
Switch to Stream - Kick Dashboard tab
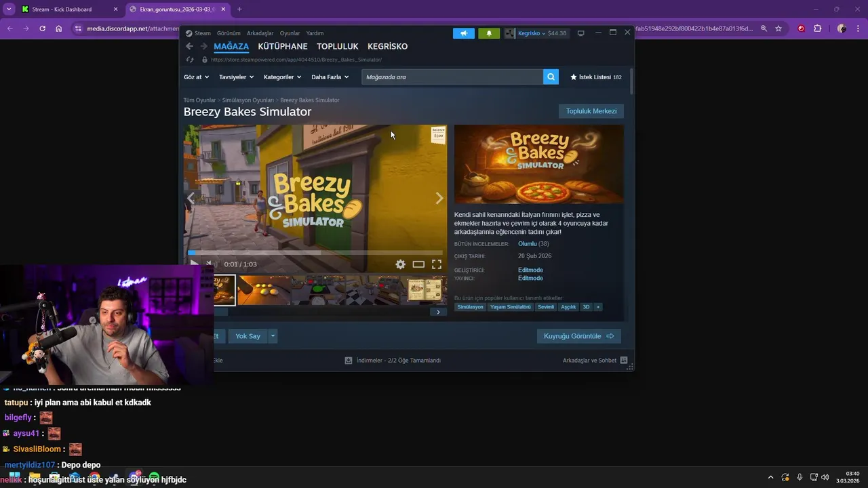coord(70,9)
